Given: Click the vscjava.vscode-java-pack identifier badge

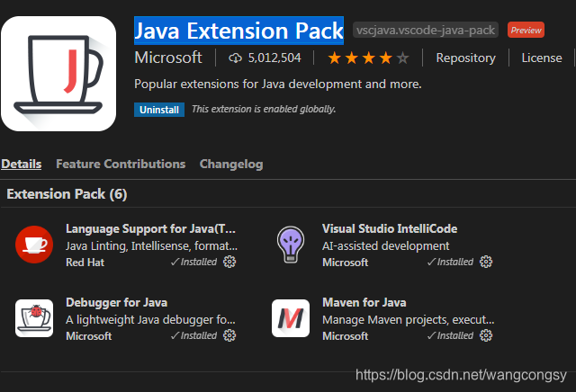Looking at the screenshot, I should 426,30.
